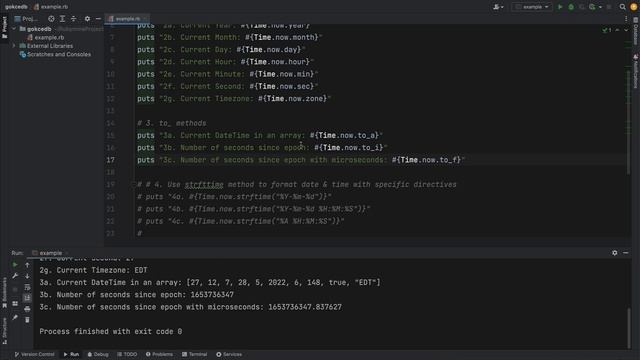Restore layout icon in Run panel

click(15, 304)
